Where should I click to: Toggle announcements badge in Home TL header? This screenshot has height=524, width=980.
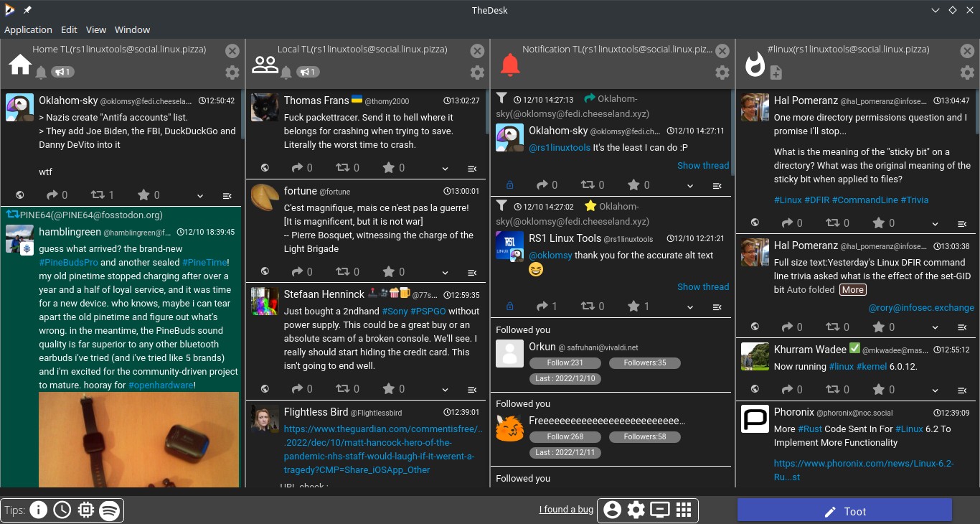[x=62, y=72]
